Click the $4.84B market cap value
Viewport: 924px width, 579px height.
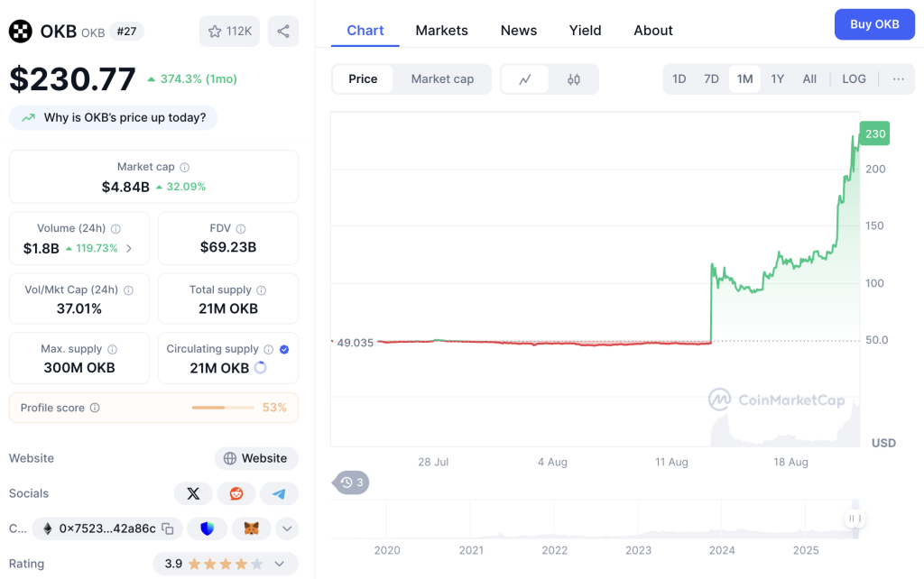pyautogui.click(x=125, y=188)
